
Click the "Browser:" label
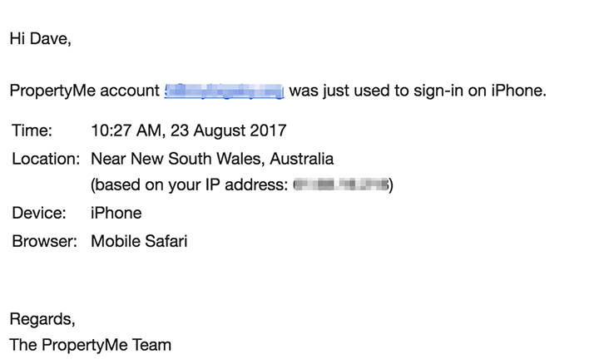tap(44, 242)
